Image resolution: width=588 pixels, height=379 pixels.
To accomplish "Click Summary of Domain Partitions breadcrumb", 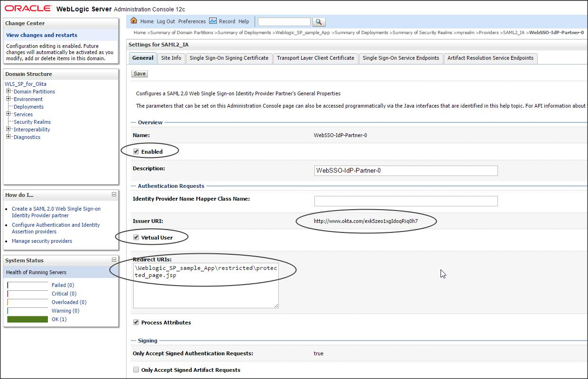I will 182,33.
